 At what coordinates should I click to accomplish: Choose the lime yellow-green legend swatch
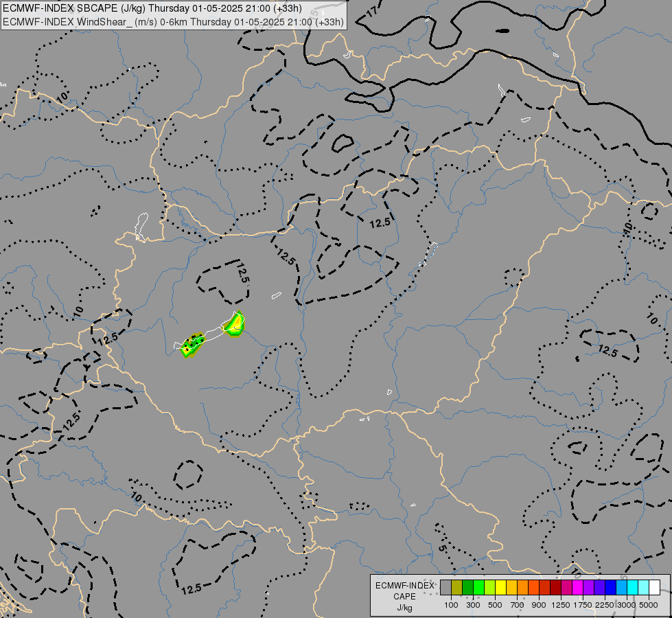click(489, 588)
